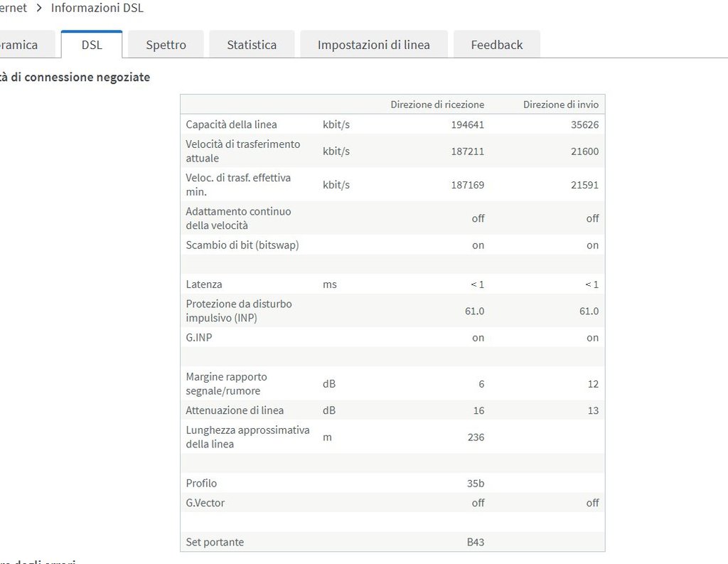Click the Internet breadcrumb link
The height and width of the screenshot is (564, 728).
[13, 8]
